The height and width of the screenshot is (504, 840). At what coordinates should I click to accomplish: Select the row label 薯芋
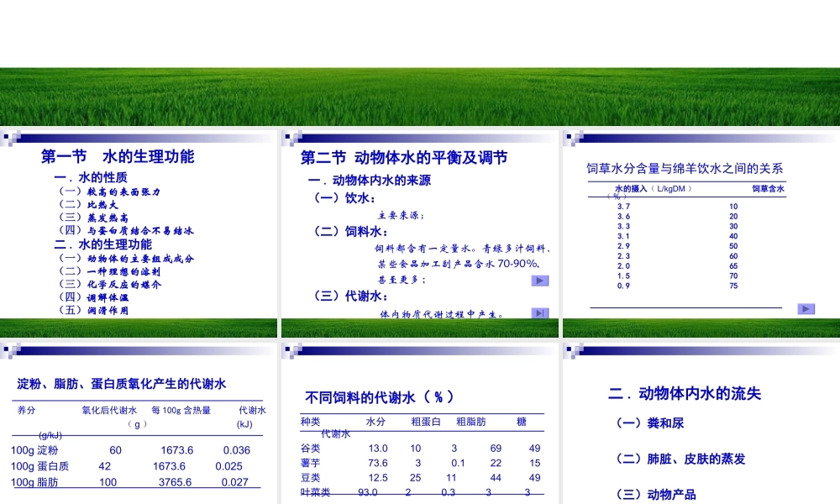(x=311, y=463)
